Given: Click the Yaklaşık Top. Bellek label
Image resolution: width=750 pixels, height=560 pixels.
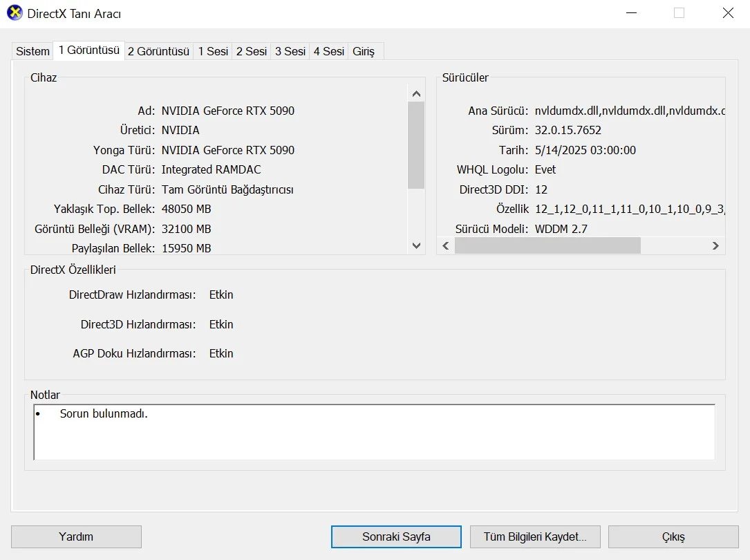Looking at the screenshot, I should (104, 209).
